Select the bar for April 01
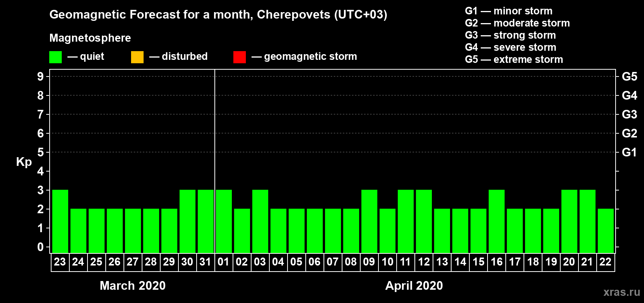 pos(224,221)
